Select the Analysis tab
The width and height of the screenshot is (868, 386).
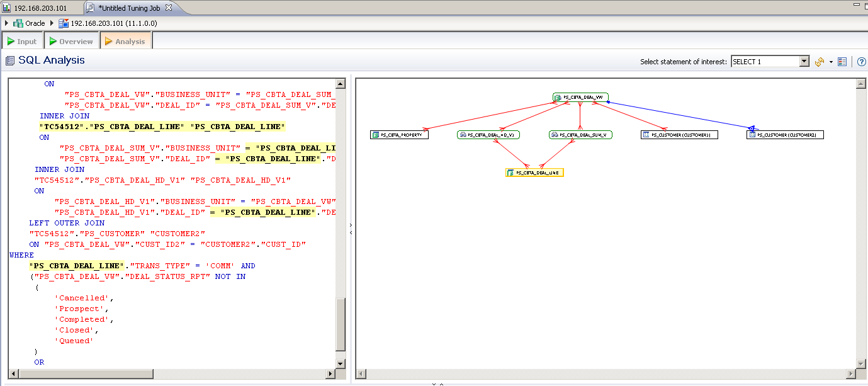click(x=125, y=42)
